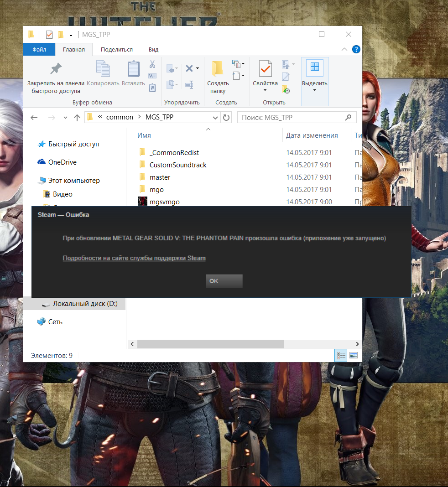The height and width of the screenshot is (487, 448).
Task: Refresh the MGS_TPP folder view
Action: coord(226,117)
